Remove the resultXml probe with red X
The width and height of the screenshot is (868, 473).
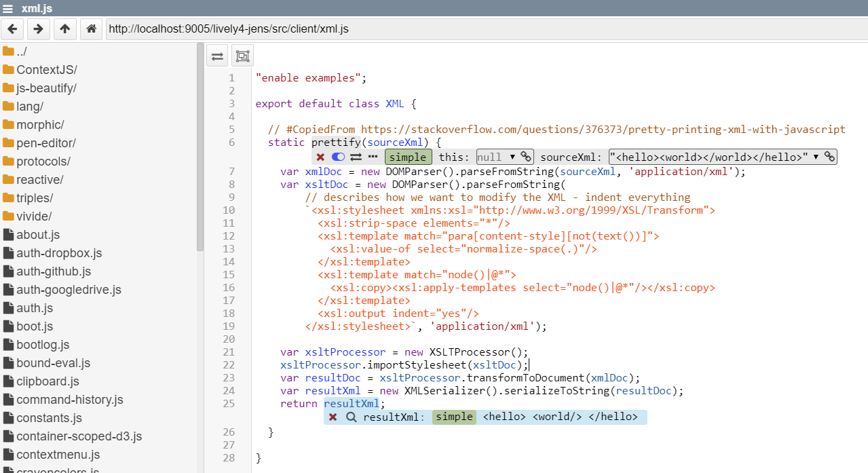click(333, 417)
